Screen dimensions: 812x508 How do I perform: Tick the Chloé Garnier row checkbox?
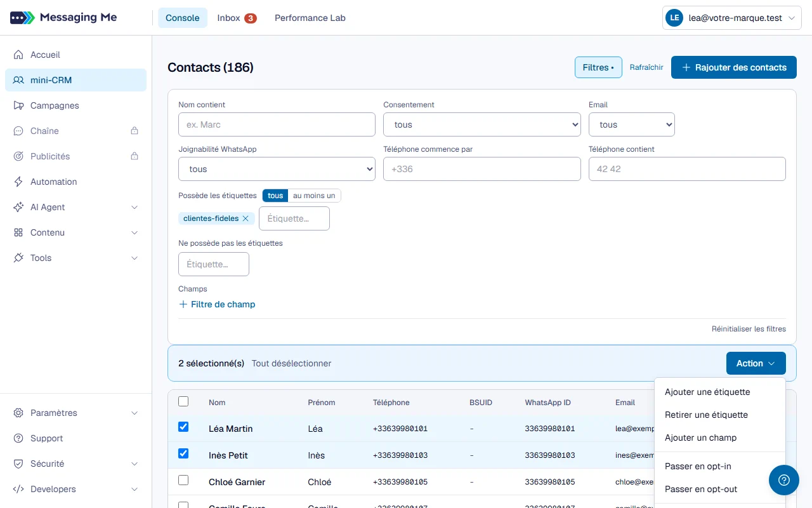coord(183,480)
